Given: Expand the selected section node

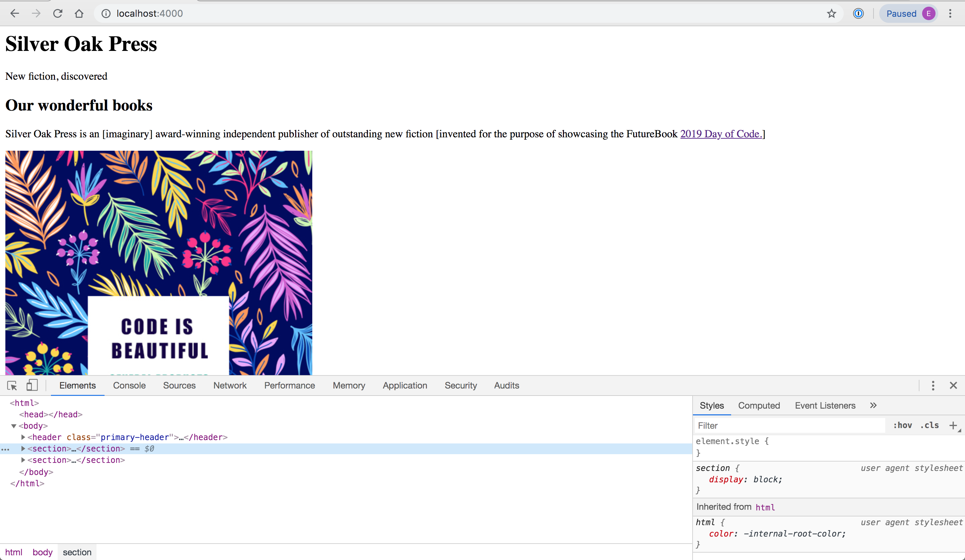Looking at the screenshot, I should (23, 448).
